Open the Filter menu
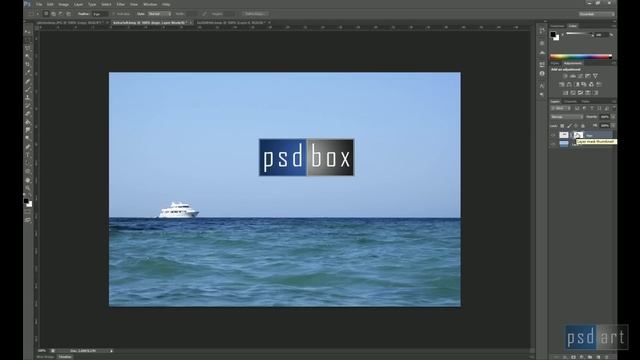640x360 pixels. pyautogui.click(x=120, y=4)
